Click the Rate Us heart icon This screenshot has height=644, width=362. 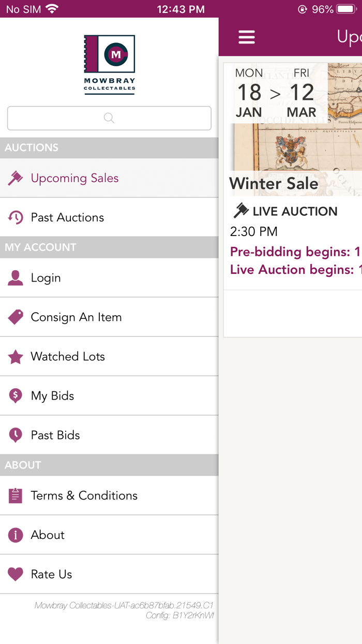coord(15,574)
